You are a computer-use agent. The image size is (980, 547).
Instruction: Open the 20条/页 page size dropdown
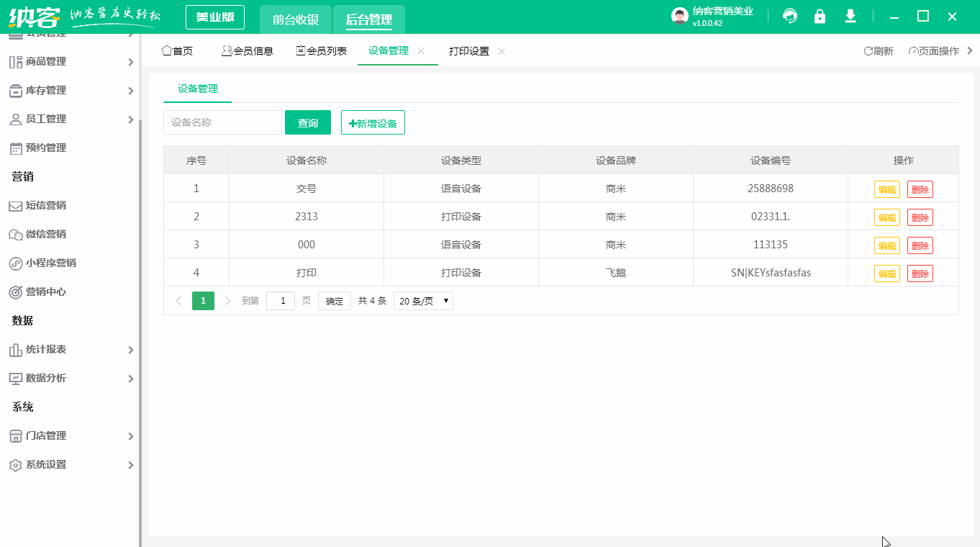(422, 300)
